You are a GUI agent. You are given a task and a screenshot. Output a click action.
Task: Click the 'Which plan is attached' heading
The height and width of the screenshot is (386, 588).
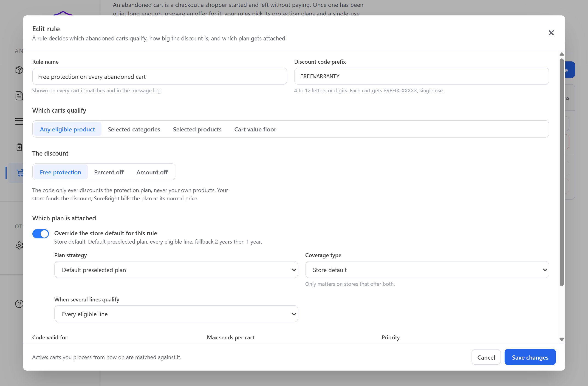[64, 218]
